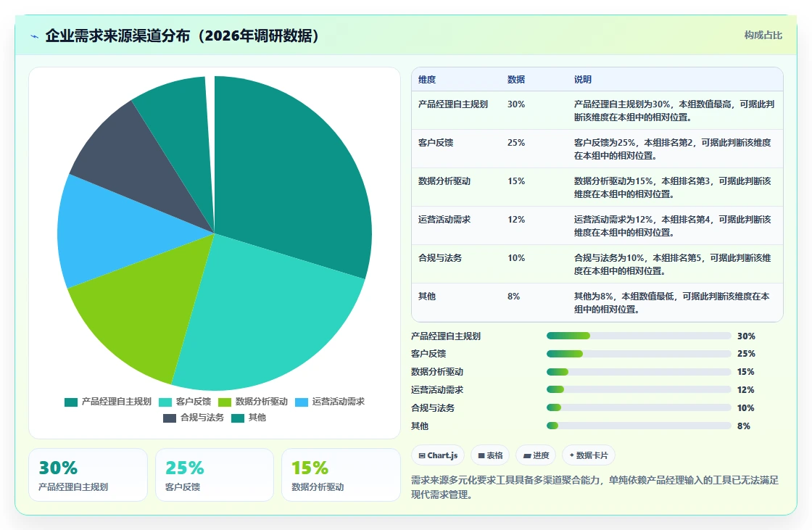Viewport: 812px width, 530px height.
Task: Click the 数据卡片 tag chip
Action: [x=588, y=455]
